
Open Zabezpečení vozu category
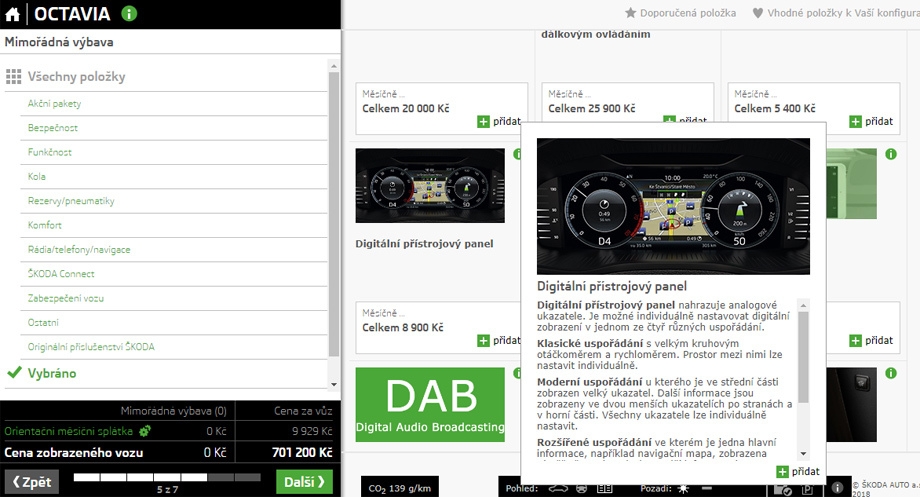(x=66, y=298)
